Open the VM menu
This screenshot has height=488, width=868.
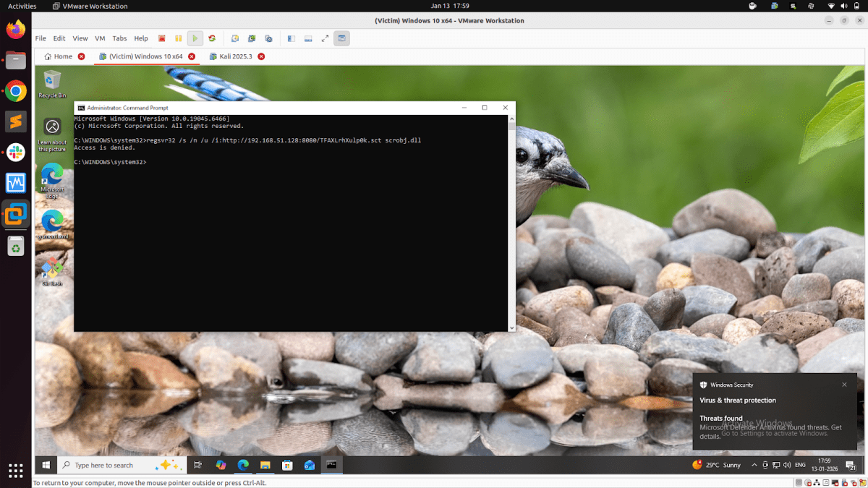(100, 38)
